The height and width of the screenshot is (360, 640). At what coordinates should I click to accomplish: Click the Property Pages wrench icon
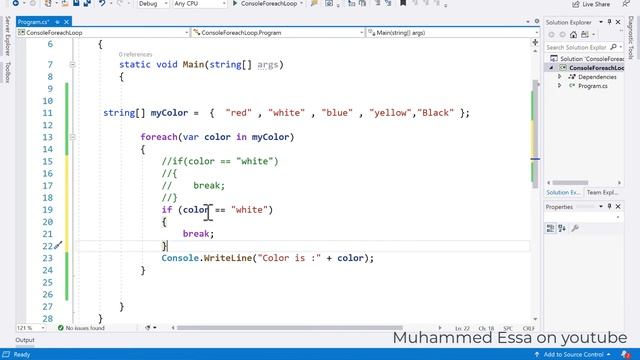pos(575,228)
